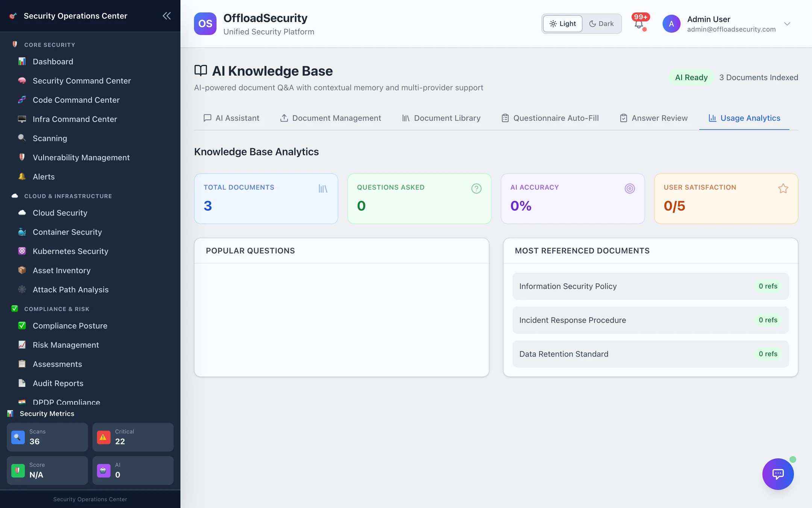Click the Attack Path Analysis web icon
Image resolution: width=812 pixels, height=508 pixels.
[x=22, y=289]
